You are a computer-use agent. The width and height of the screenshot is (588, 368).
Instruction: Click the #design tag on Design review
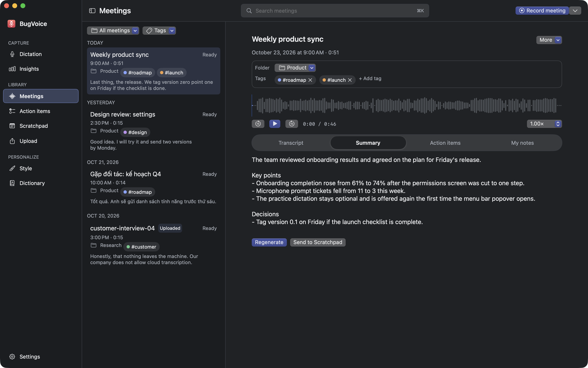(135, 132)
